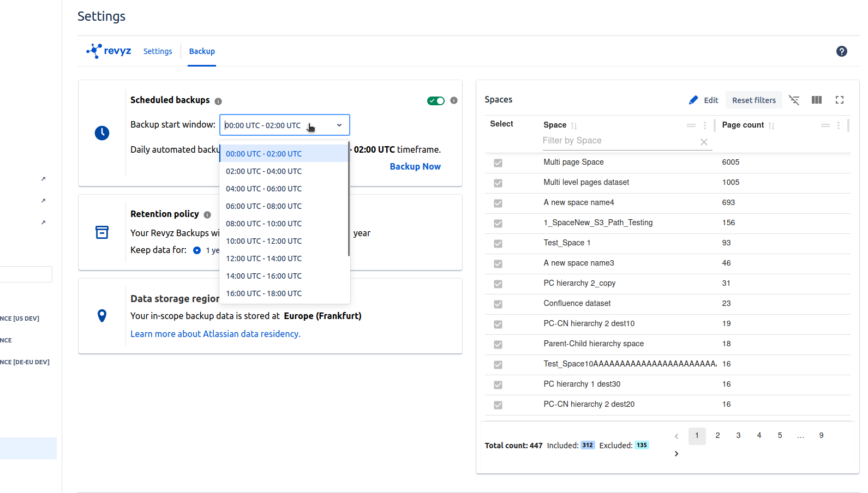Toggle scheduled backups switch off
This screenshot has width=868, height=493.
tap(435, 101)
